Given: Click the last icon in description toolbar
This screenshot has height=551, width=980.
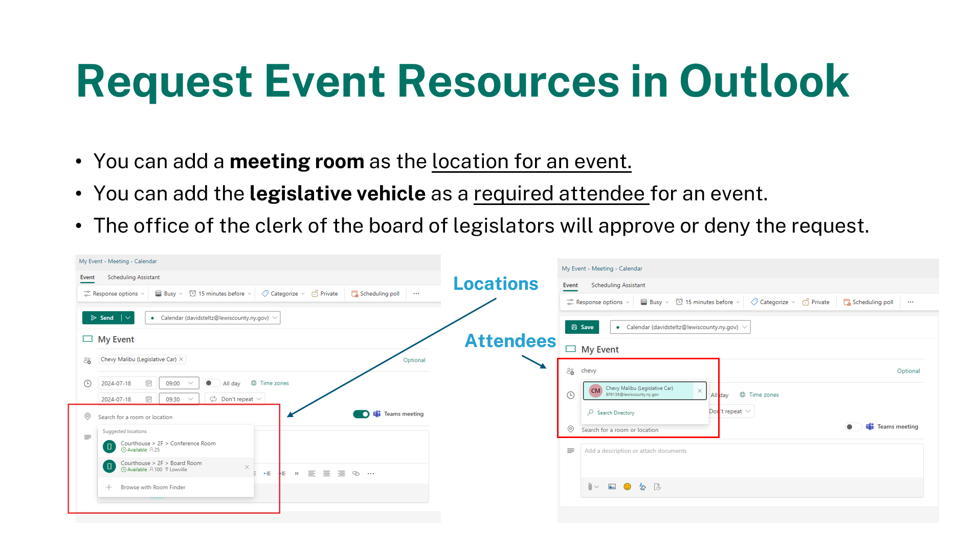Looking at the screenshot, I should tap(658, 487).
